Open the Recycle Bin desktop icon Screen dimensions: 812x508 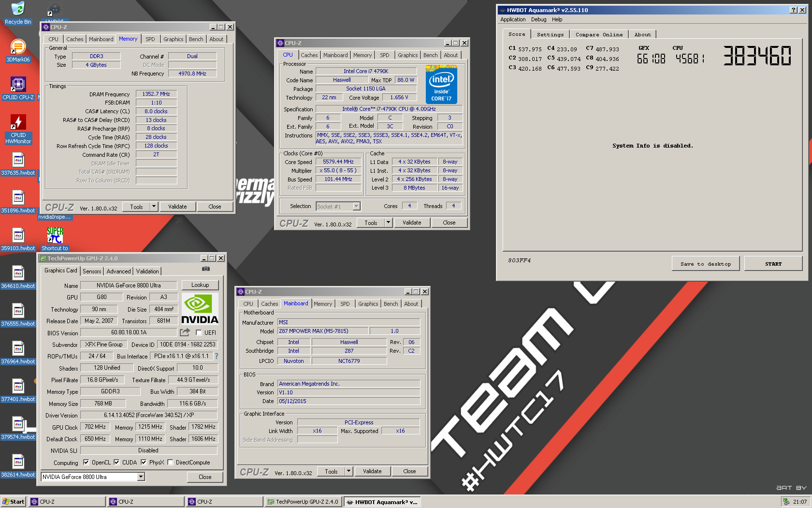coord(18,13)
